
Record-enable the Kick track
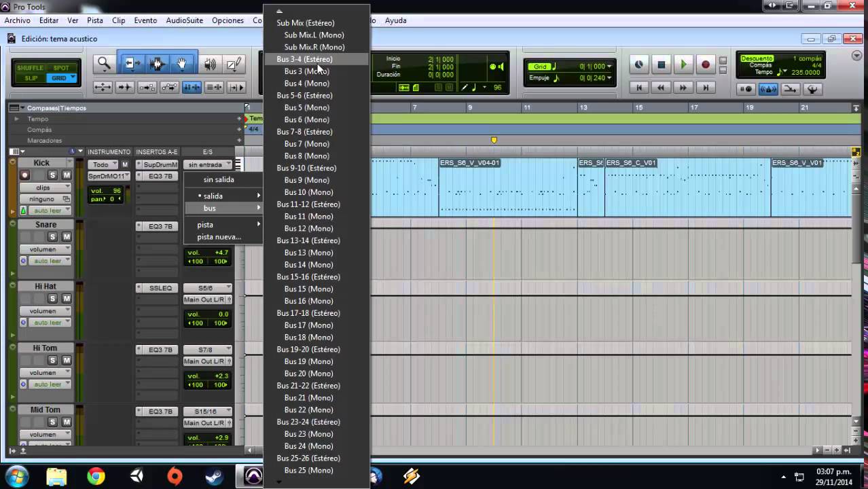pyautogui.click(x=25, y=175)
